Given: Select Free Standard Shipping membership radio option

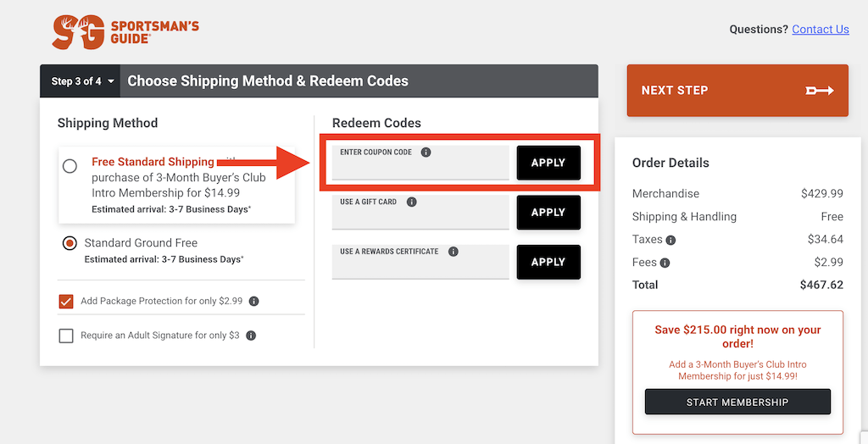Looking at the screenshot, I should point(70,166).
